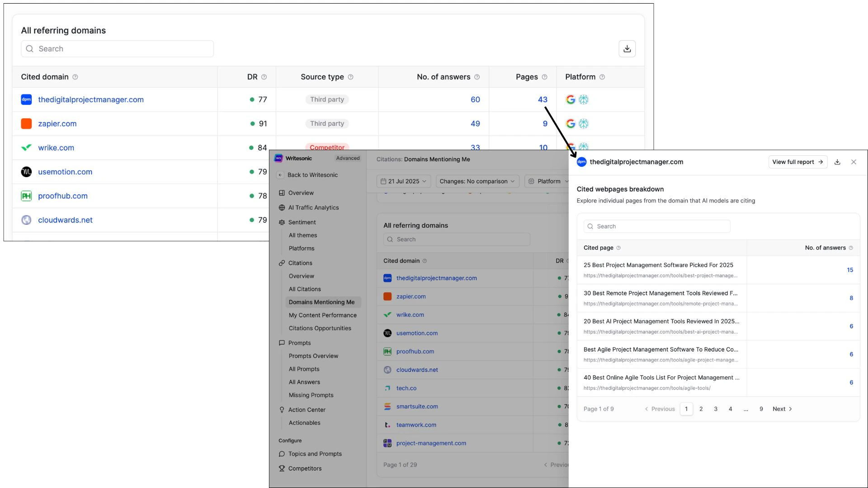Click the Source type help icon

click(350, 77)
